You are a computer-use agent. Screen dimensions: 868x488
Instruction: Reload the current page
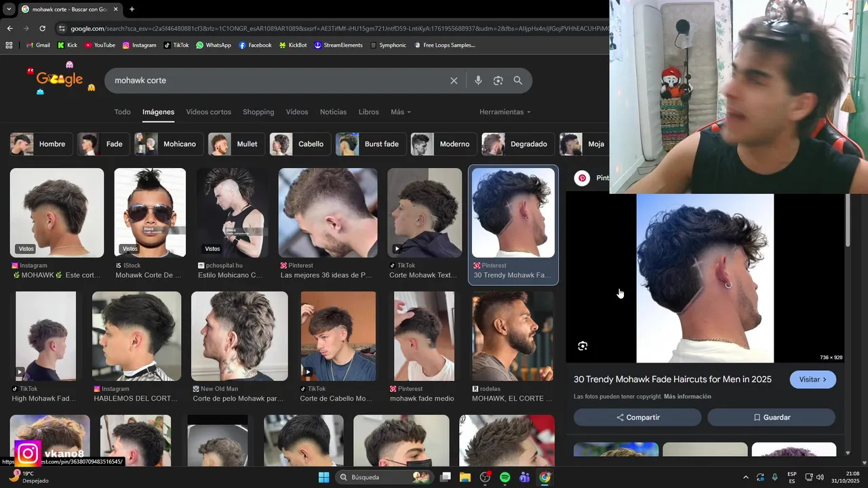click(x=42, y=28)
